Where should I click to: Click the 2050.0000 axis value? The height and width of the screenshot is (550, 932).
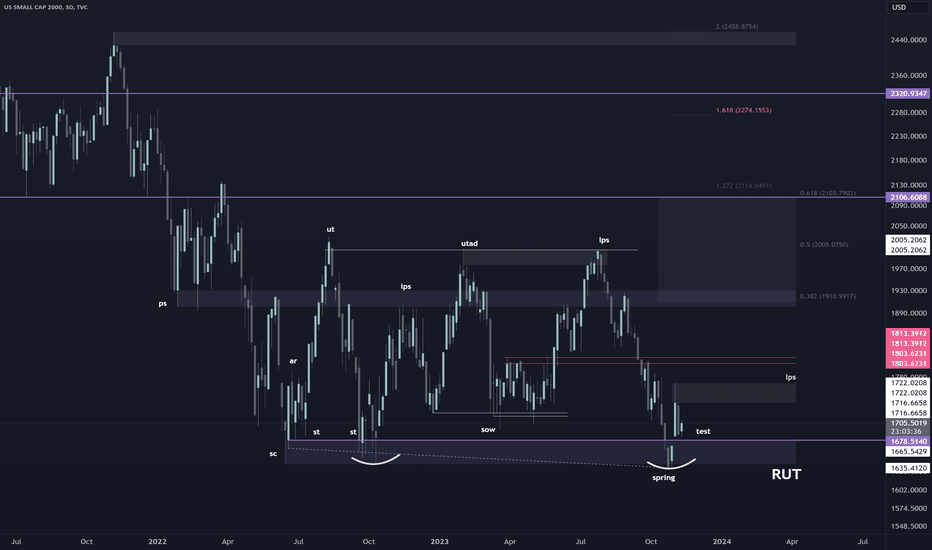tap(908, 226)
